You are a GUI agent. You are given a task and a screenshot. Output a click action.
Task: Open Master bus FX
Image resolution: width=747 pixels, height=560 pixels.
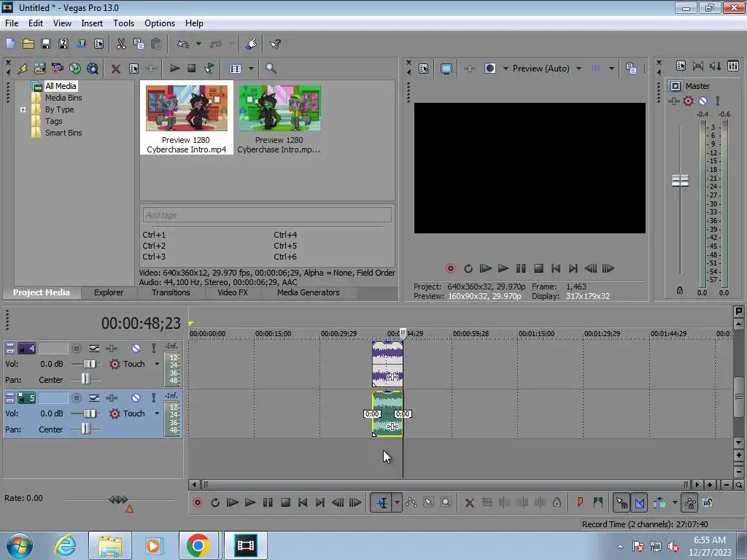pos(673,101)
